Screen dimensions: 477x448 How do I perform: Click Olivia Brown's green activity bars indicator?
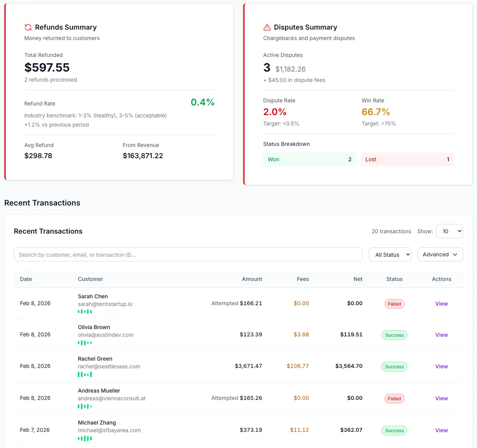pos(85,343)
